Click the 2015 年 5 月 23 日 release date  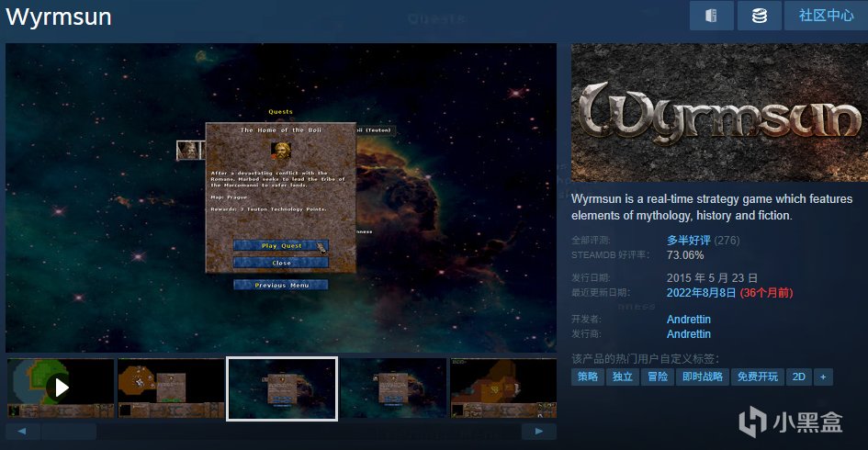712,278
